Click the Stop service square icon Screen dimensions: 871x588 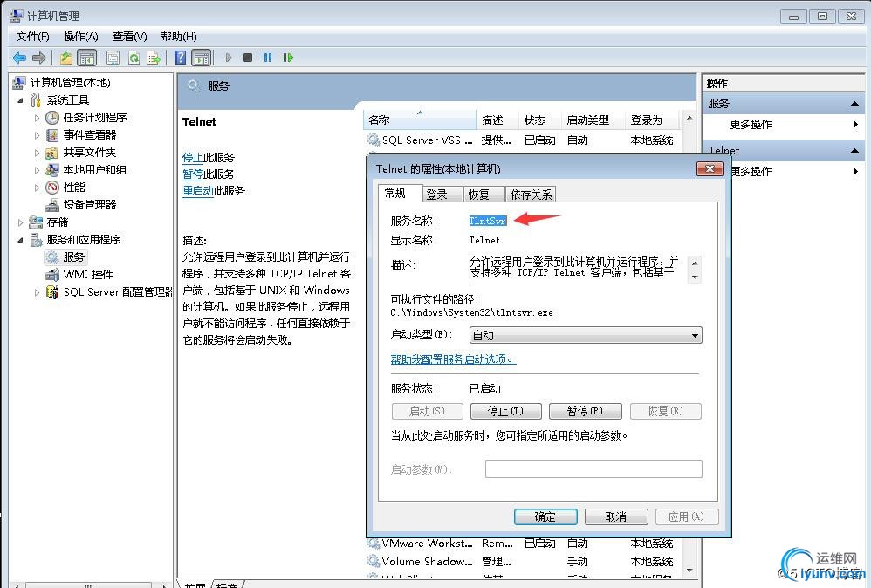click(x=248, y=58)
